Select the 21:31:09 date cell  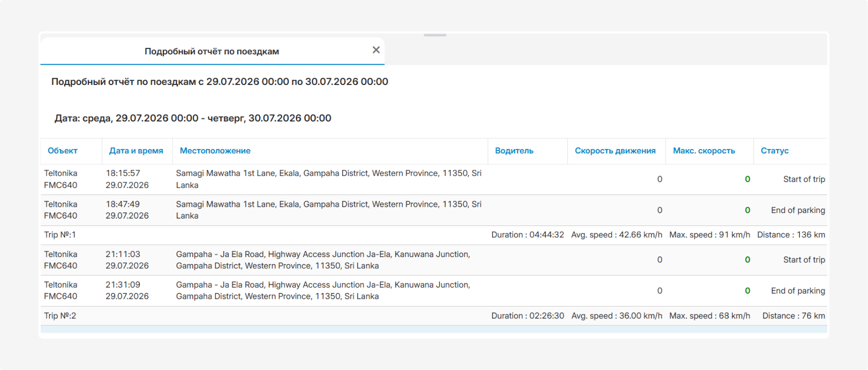point(127,290)
